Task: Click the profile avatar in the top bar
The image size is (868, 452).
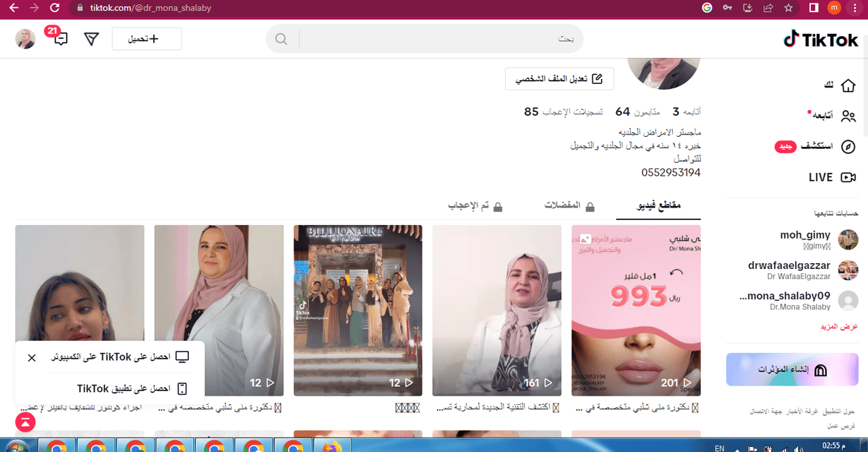Action: pos(25,38)
